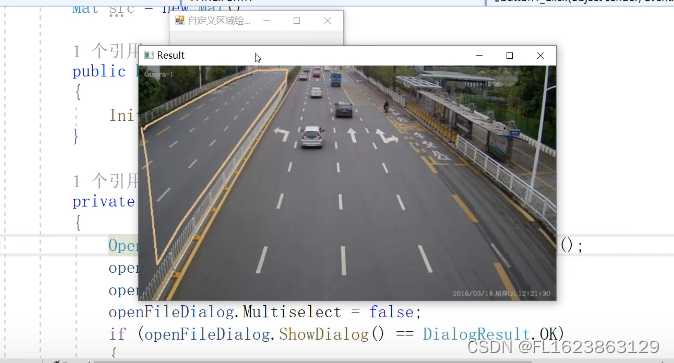Click the Result window app icon

pos(149,55)
